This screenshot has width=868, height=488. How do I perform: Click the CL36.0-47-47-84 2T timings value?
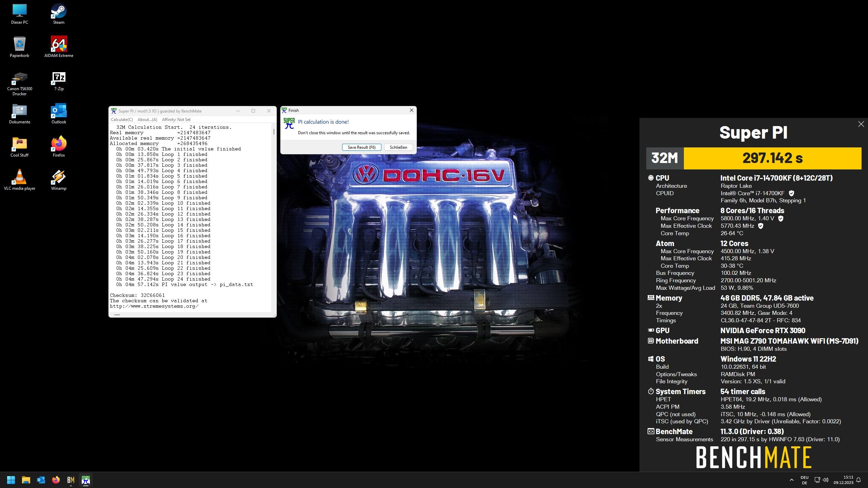tap(761, 321)
